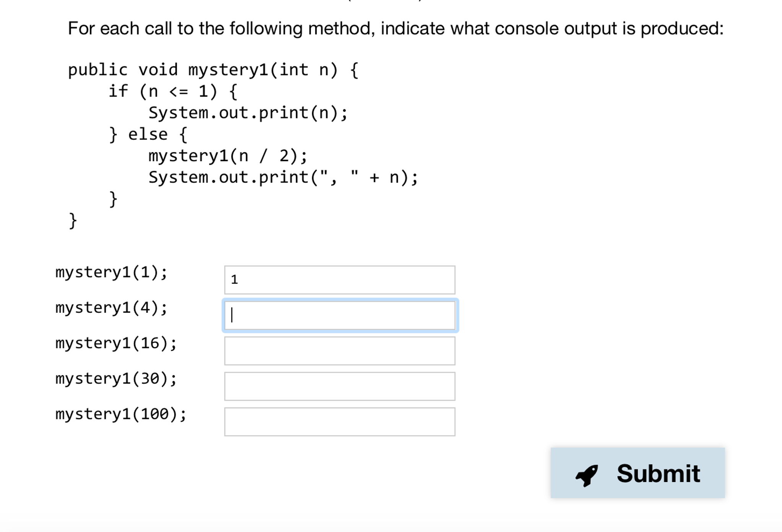The width and height of the screenshot is (782, 532).
Task: Click the mystery1(1); label text
Action: coord(111,272)
